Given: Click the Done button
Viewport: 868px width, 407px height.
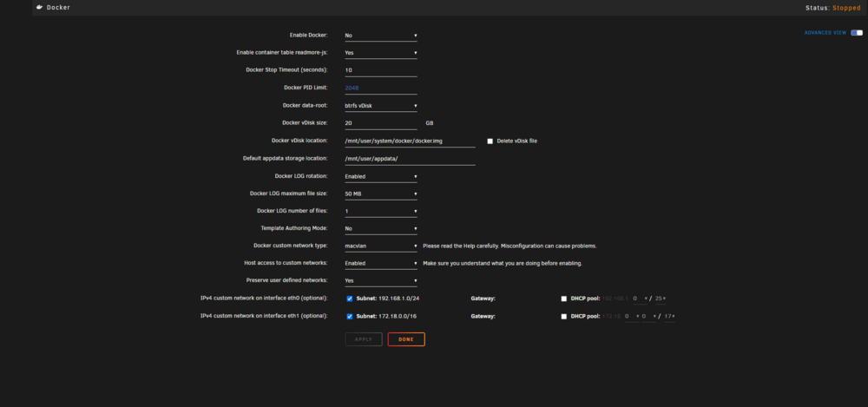Looking at the screenshot, I should [406, 339].
